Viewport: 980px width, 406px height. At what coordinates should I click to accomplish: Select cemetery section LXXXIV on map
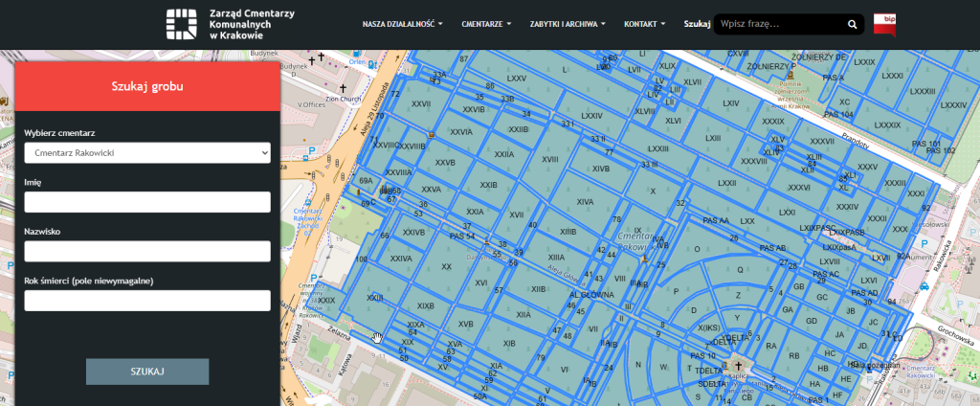pyautogui.click(x=953, y=105)
